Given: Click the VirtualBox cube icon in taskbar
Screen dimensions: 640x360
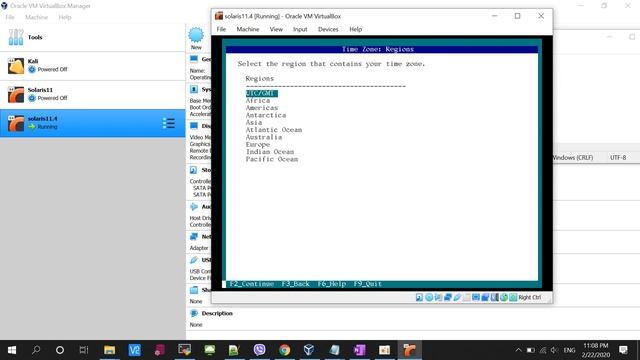Looking at the screenshot, I should (309, 350).
